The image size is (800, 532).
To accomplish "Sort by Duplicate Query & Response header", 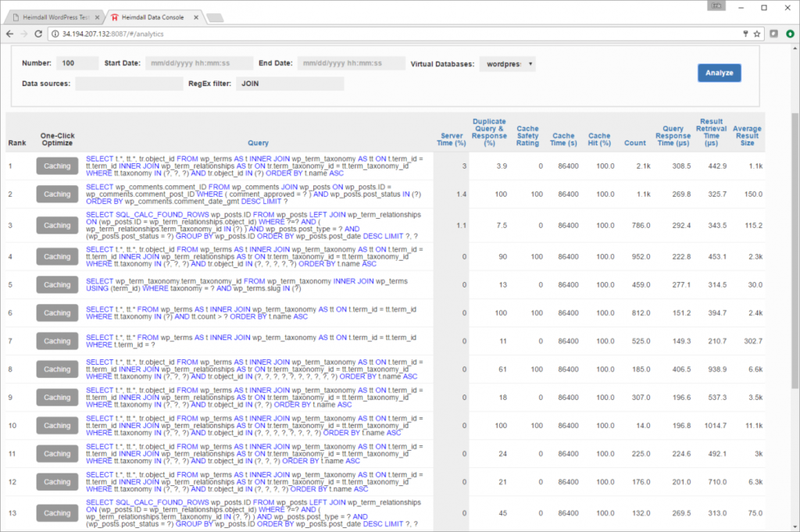I will pos(489,132).
